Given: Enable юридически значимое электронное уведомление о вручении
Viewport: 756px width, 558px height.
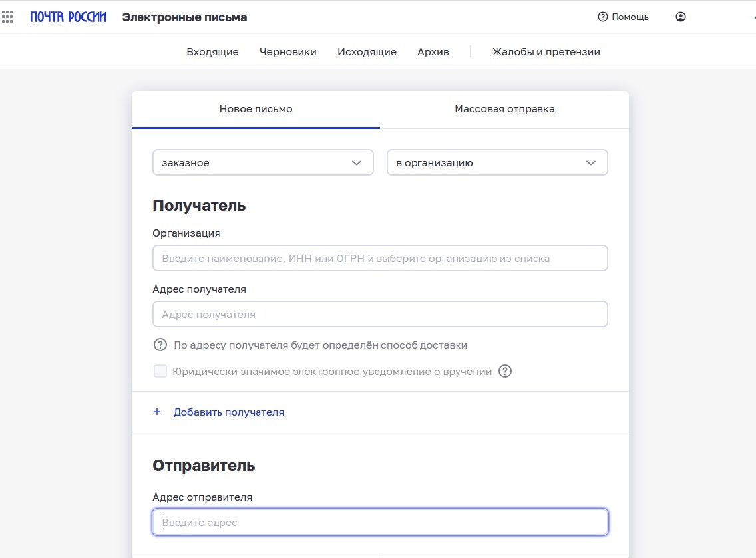Looking at the screenshot, I should point(160,371).
